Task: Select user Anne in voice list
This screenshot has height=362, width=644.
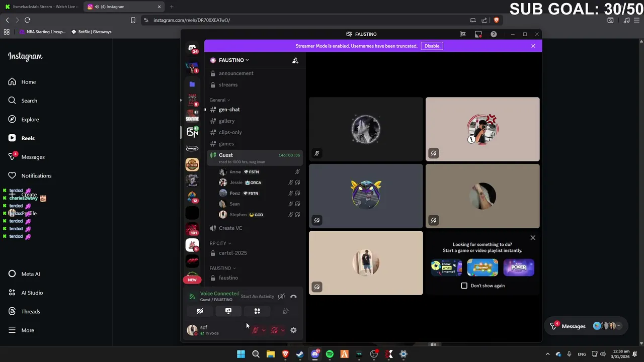Action: (x=259, y=172)
